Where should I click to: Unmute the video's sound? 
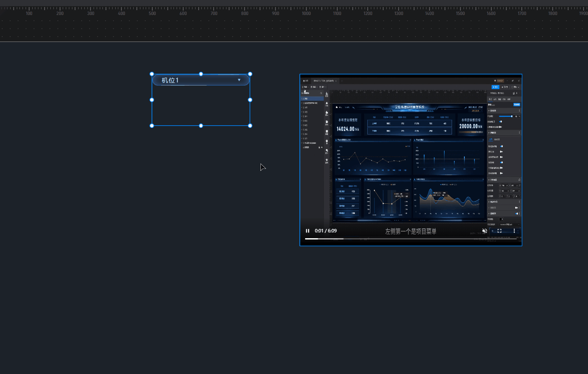485,231
